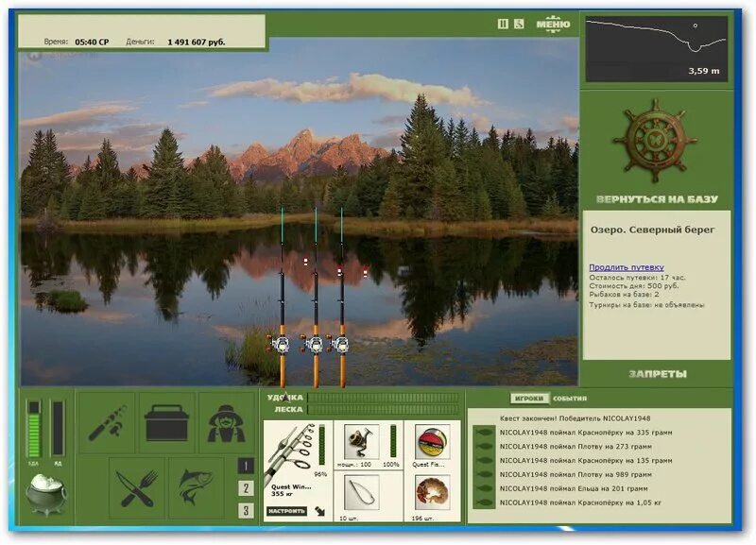Viewport: 756px width, 545px height.
Task: Click fish icon beside 335 грамм event
Action: 484,433
